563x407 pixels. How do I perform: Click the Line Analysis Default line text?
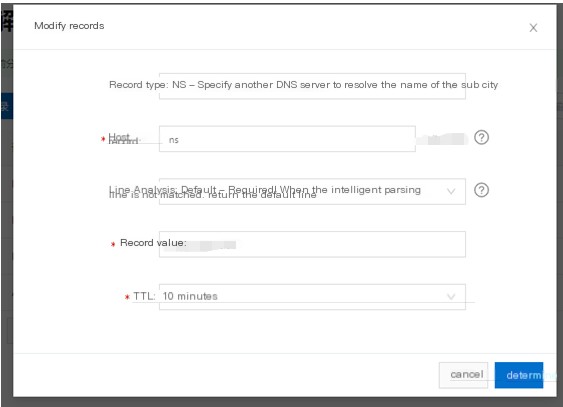[x=265, y=192]
